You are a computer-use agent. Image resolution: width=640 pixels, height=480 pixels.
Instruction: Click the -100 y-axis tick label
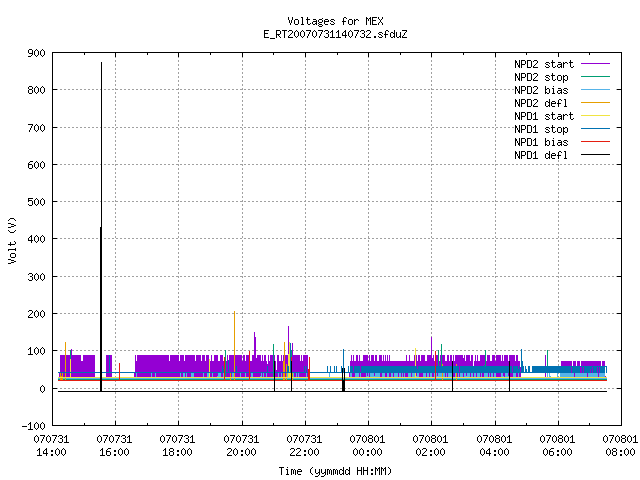point(33,426)
